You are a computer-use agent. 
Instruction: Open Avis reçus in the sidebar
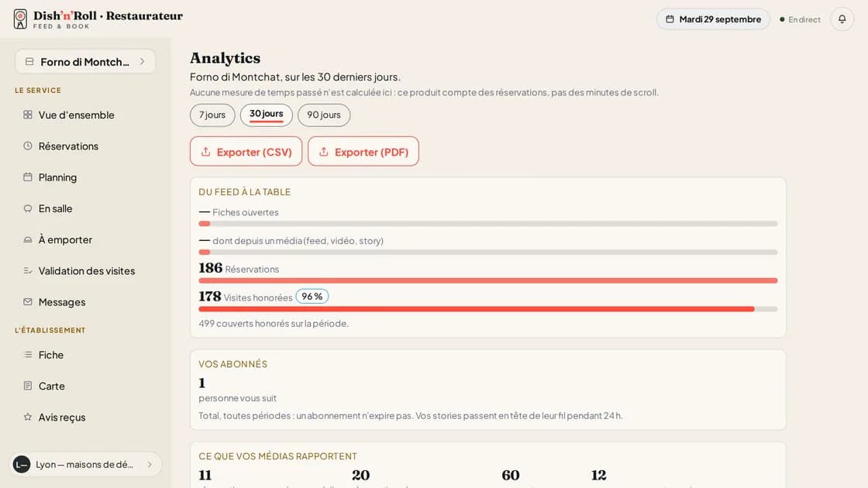[85, 418]
